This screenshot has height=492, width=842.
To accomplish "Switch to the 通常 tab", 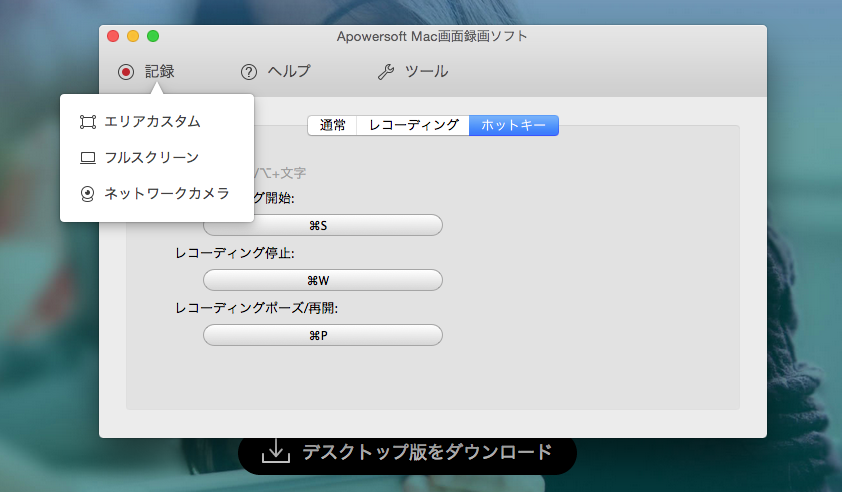I will pos(332,125).
